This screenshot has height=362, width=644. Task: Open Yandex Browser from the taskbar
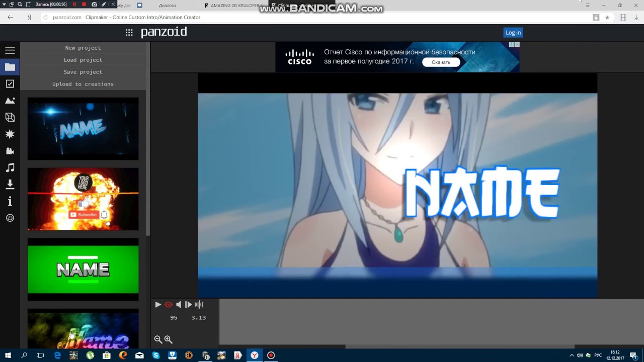255,355
